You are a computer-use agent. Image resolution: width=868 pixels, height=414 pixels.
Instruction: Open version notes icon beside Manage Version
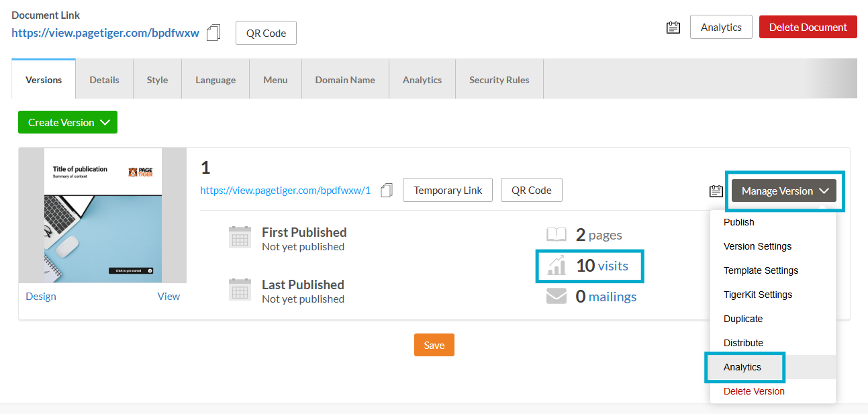pyautogui.click(x=716, y=191)
